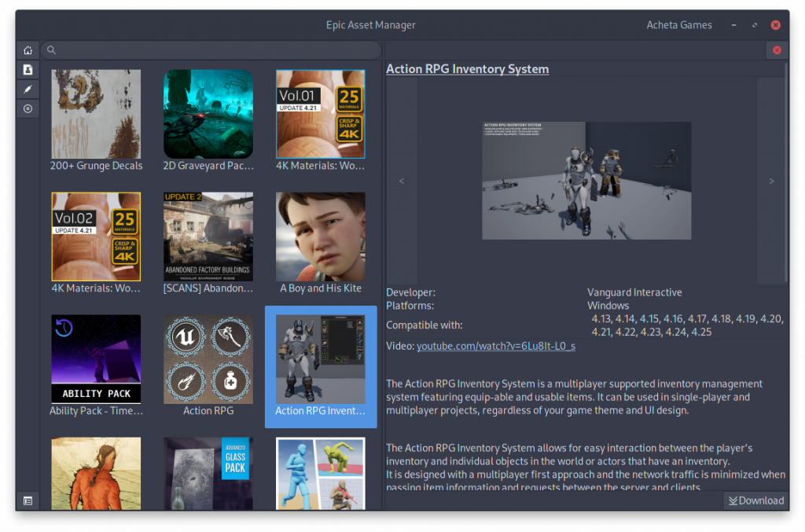
Task: Click the inventory preview screenshot
Action: pos(586,181)
